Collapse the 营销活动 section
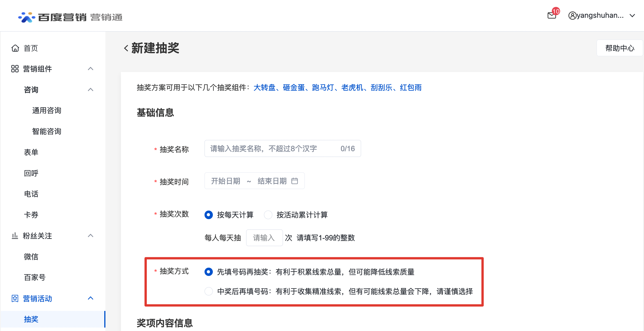 tap(91, 298)
